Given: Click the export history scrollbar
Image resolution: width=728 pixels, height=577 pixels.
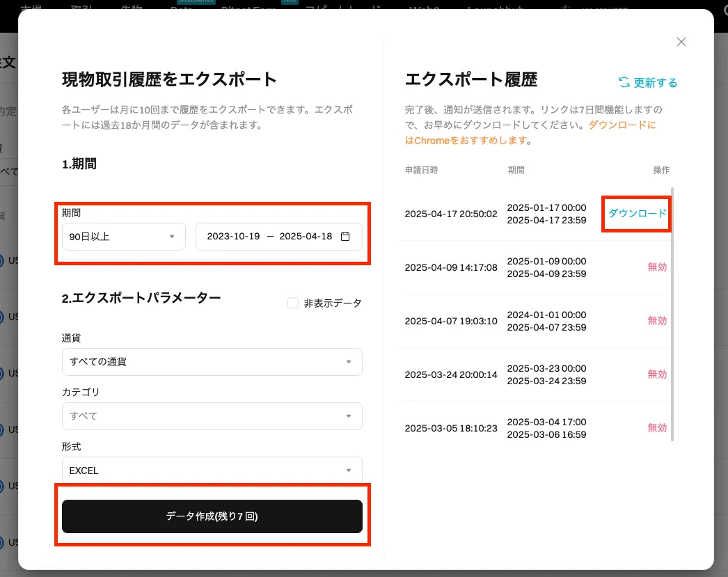Looking at the screenshot, I should [672, 313].
